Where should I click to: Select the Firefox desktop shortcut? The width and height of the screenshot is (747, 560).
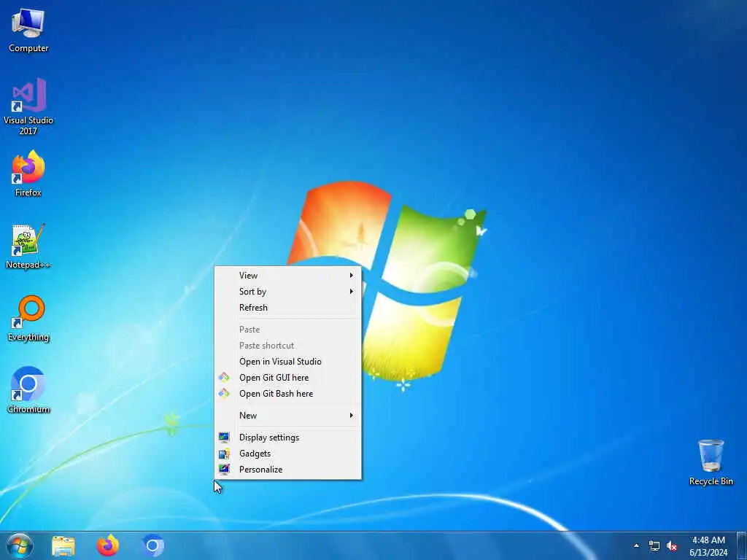coord(28,174)
